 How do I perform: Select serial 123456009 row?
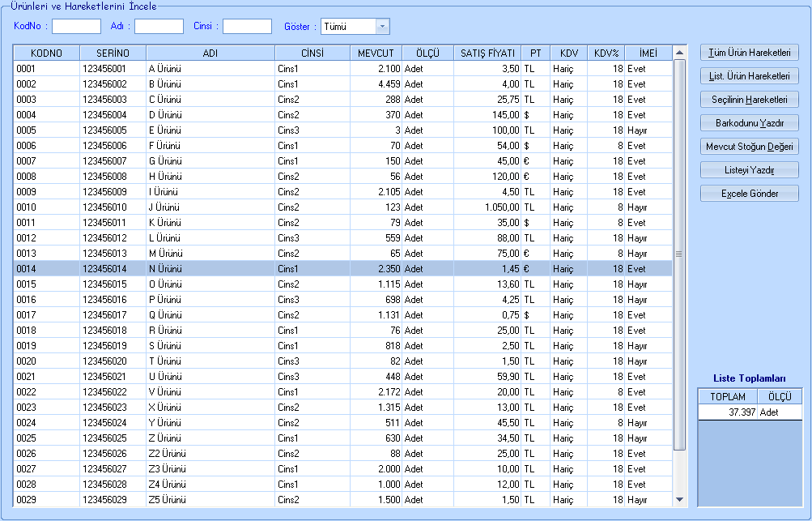[x=342, y=192]
